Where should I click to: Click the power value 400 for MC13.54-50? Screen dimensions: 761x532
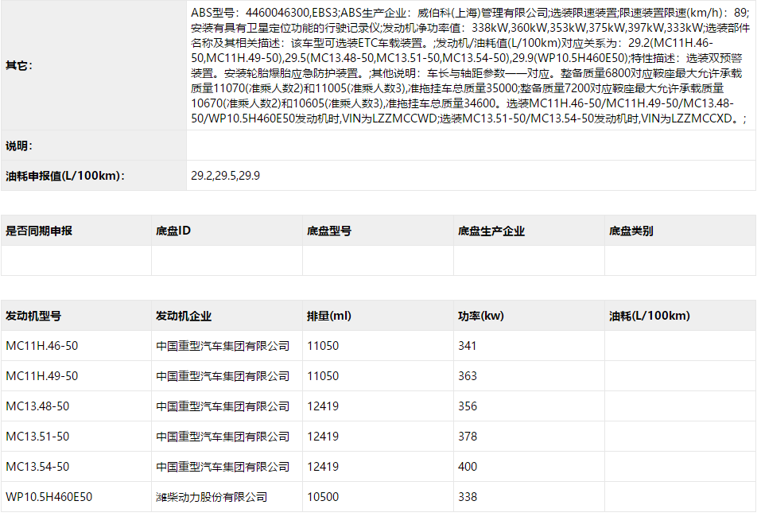468,466
